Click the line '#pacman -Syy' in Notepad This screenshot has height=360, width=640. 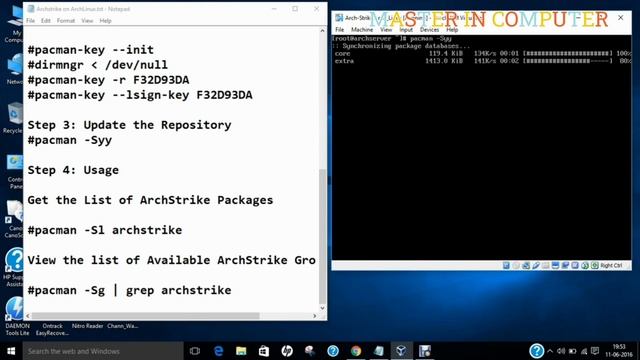pos(70,140)
